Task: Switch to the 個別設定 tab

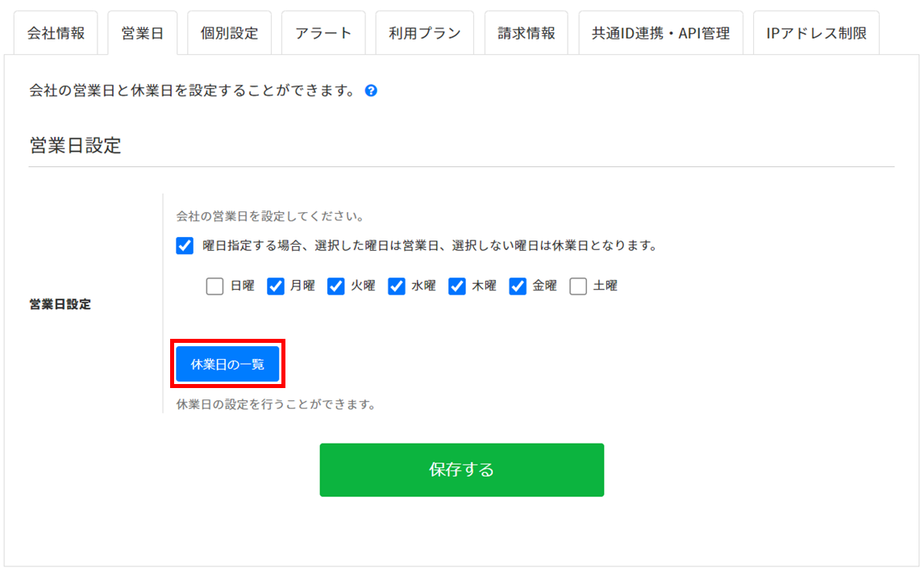Action: point(229,34)
